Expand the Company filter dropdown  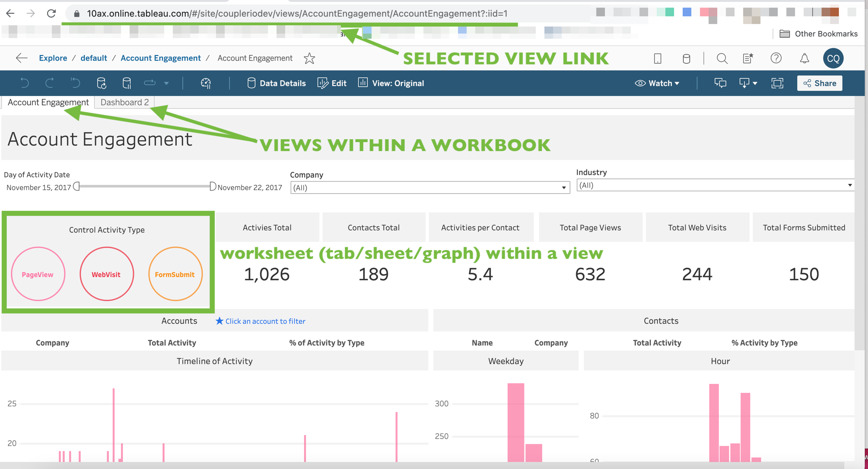click(x=564, y=188)
